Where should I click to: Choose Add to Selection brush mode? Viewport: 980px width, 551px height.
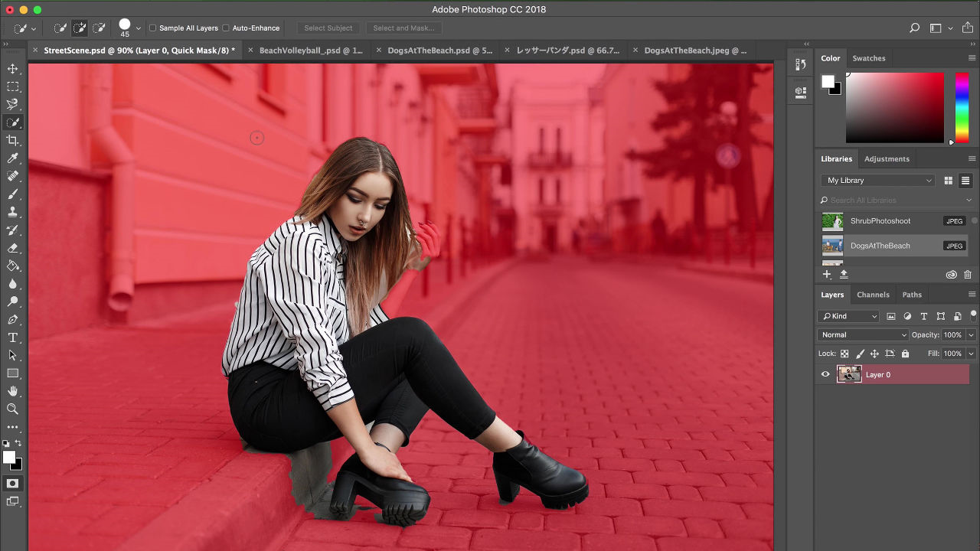tap(80, 28)
